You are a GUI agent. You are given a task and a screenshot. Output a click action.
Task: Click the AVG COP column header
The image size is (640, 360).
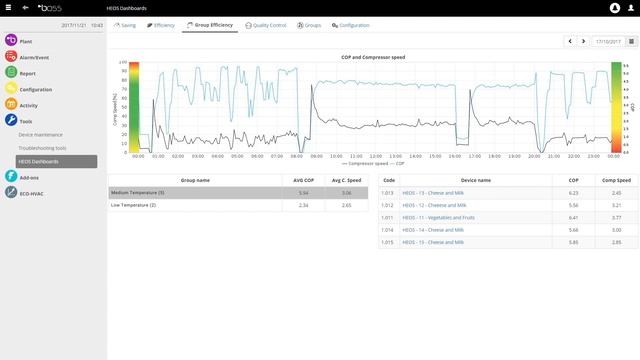pos(303,180)
